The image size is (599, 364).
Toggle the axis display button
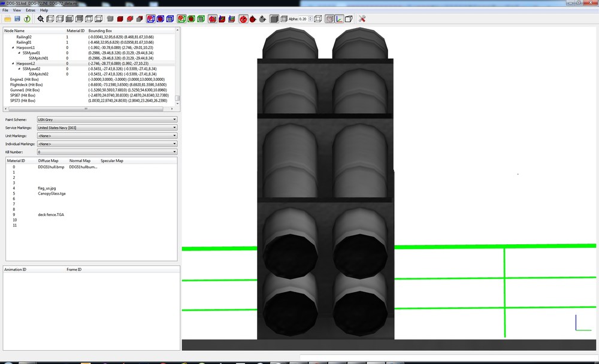339,19
